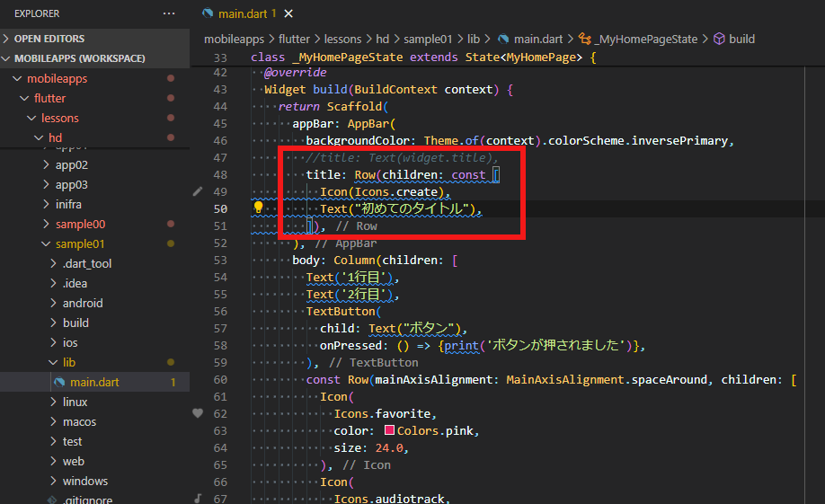The image size is (825, 504).
Task: Open the pink color swatch picker
Action: click(x=388, y=430)
